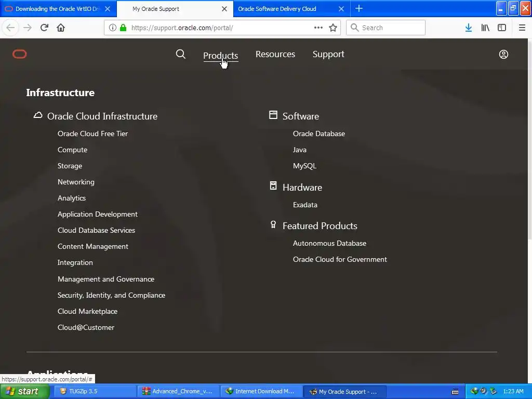Image resolution: width=532 pixels, height=399 pixels.
Task: Click the page vertical scrollbar
Action: coord(529,139)
